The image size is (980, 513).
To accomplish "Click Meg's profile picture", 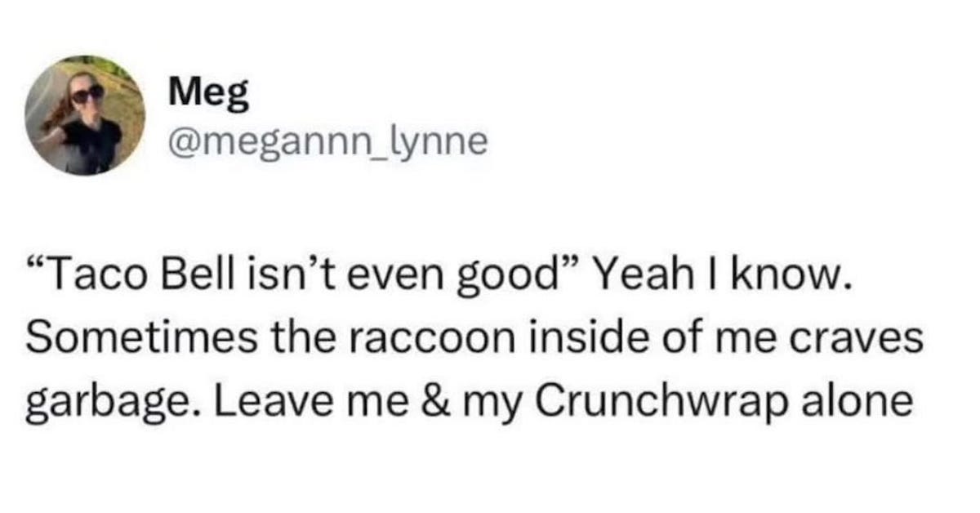I will pos(85,115).
